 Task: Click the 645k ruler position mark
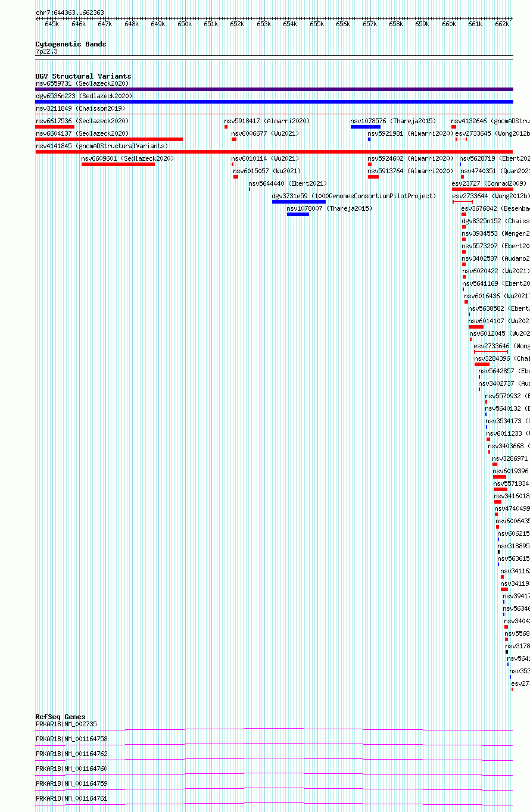[52, 24]
